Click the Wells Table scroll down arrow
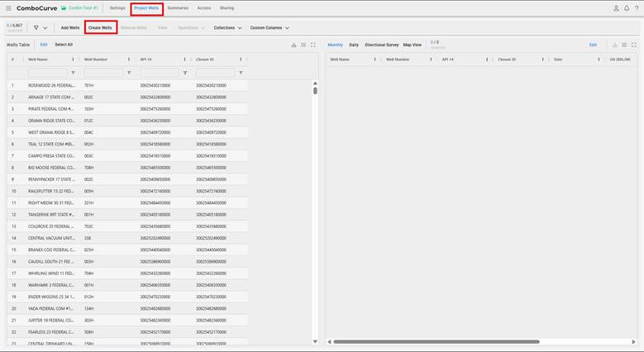This screenshot has height=352, width=644. point(315,341)
